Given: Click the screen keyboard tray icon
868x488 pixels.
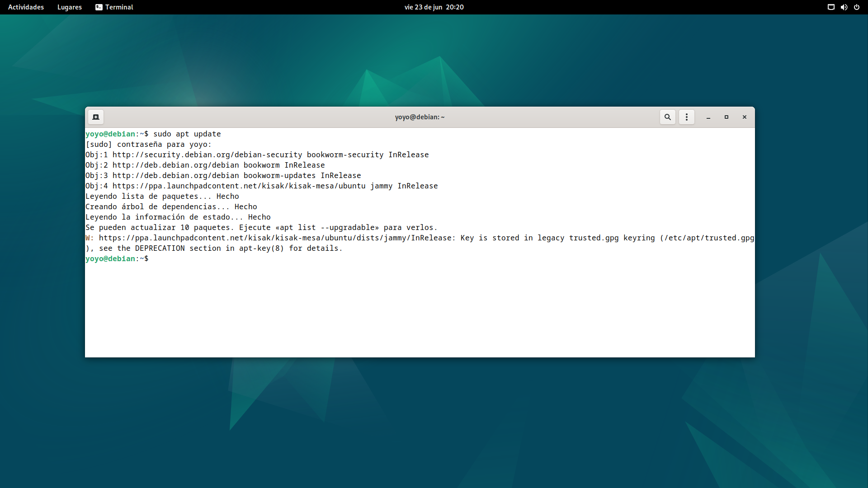Looking at the screenshot, I should (x=830, y=7).
